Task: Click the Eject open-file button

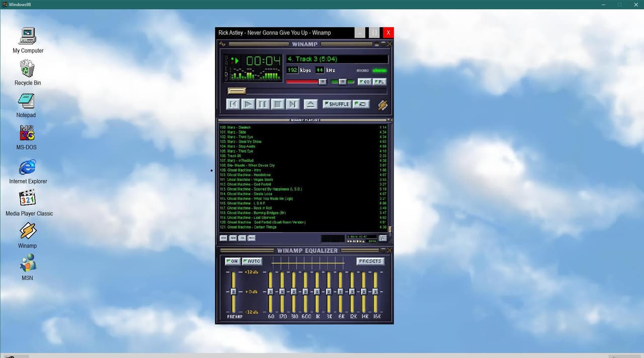Action: tap(310, 104)
